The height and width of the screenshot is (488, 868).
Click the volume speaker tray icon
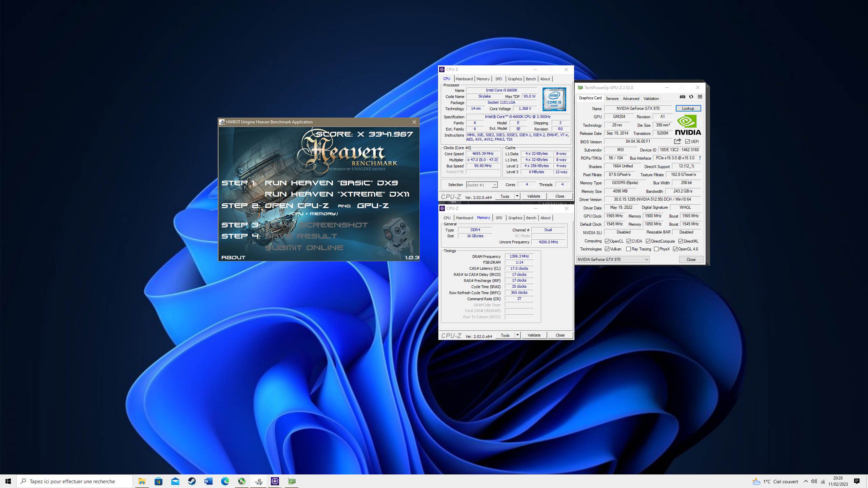click(x=814, y=481)
